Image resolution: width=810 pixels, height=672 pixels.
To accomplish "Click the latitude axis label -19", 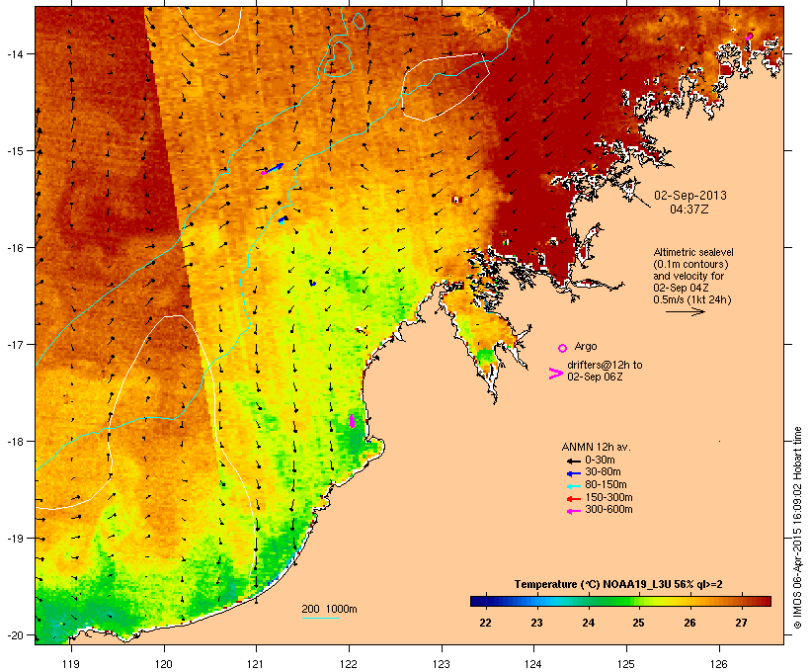I will [15, 539].
